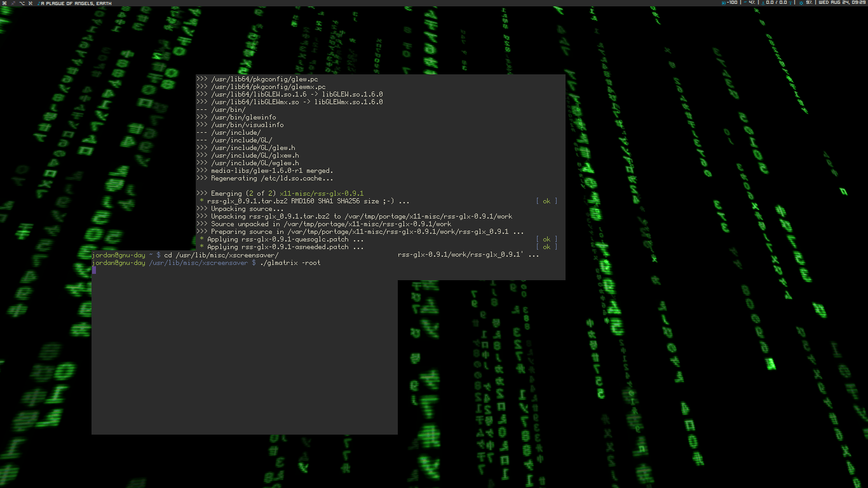The image size is (868, 488).
Task: Click the 'x11-misc/rss-glx-0.9.1' package name
Action: click(x=322, y=194)
